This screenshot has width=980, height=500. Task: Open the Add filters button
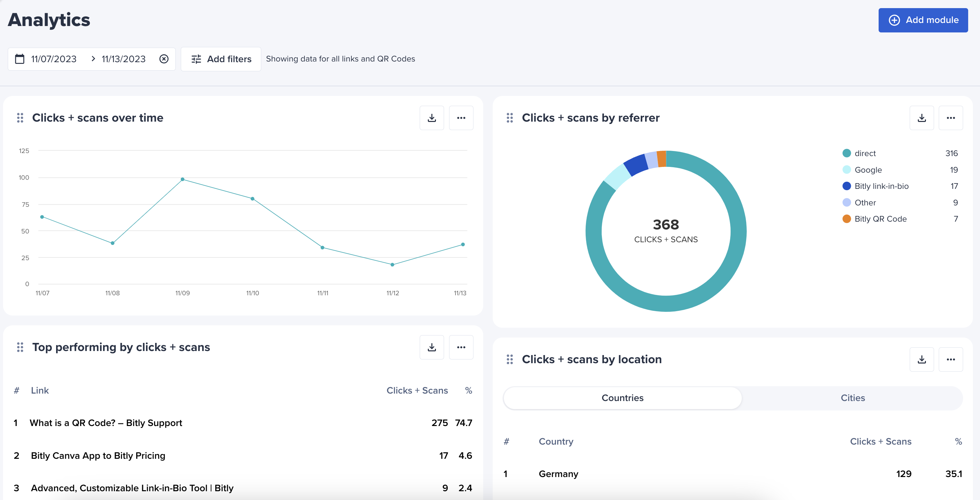click(221, 59)
